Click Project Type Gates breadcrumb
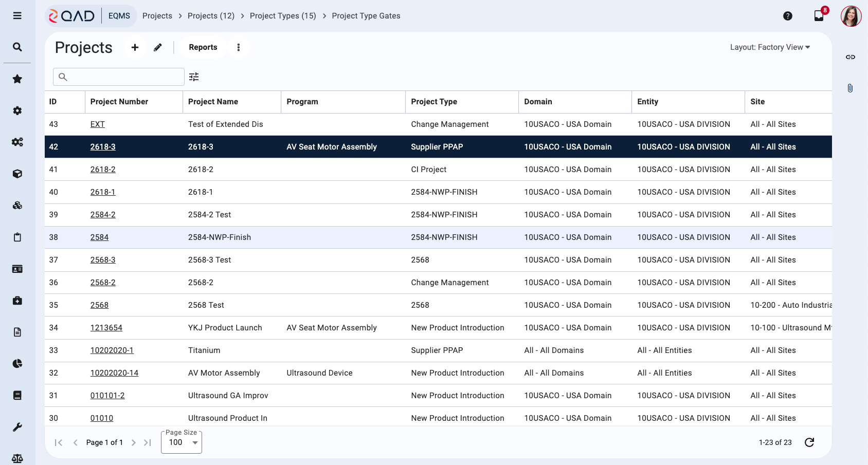 366,16
